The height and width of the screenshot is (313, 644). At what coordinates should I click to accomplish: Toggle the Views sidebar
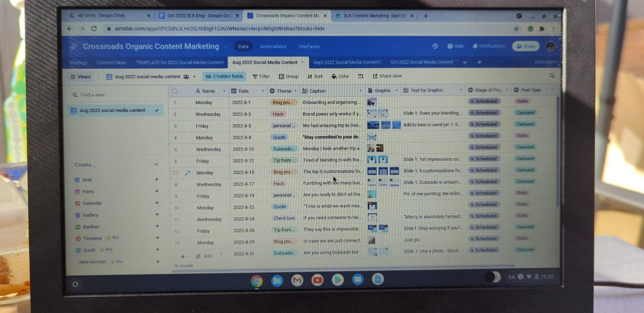tap(80, 77)
